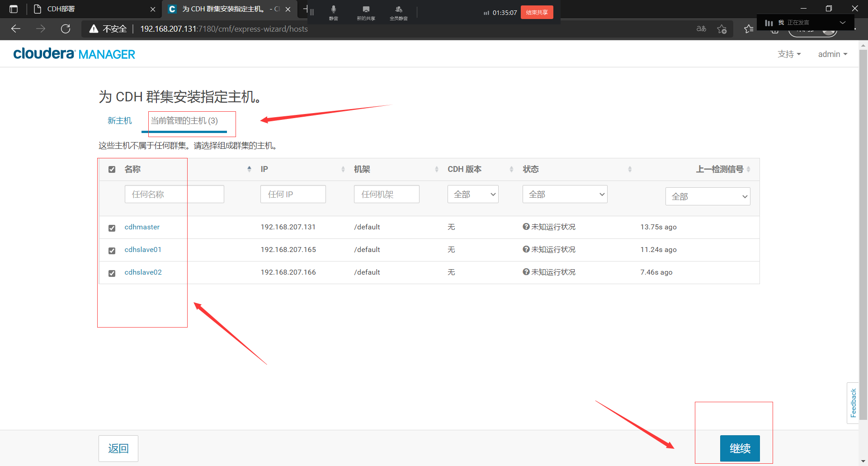
Task: Click the Cloudera Manager logo
Action: [74, 54]
